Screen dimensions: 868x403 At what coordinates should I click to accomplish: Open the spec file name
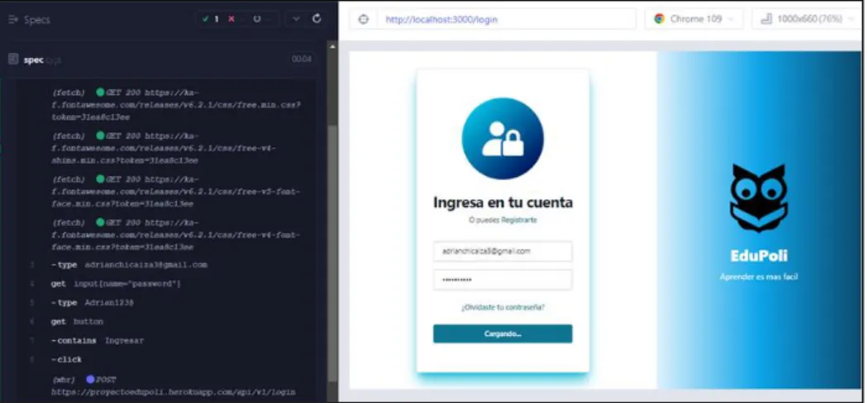click(41, 60)
